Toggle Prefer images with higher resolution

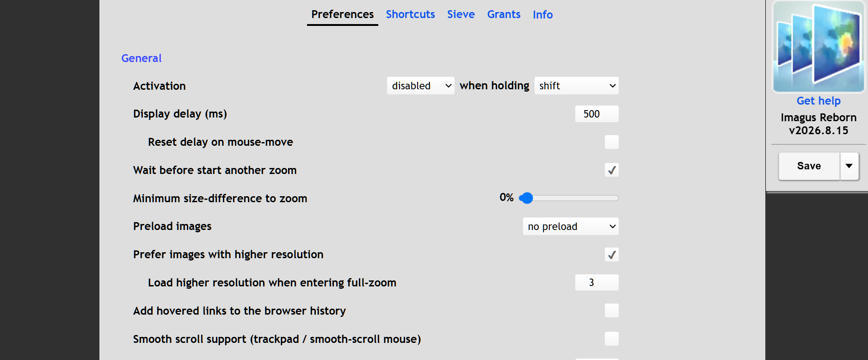click(x=611, y=254)
